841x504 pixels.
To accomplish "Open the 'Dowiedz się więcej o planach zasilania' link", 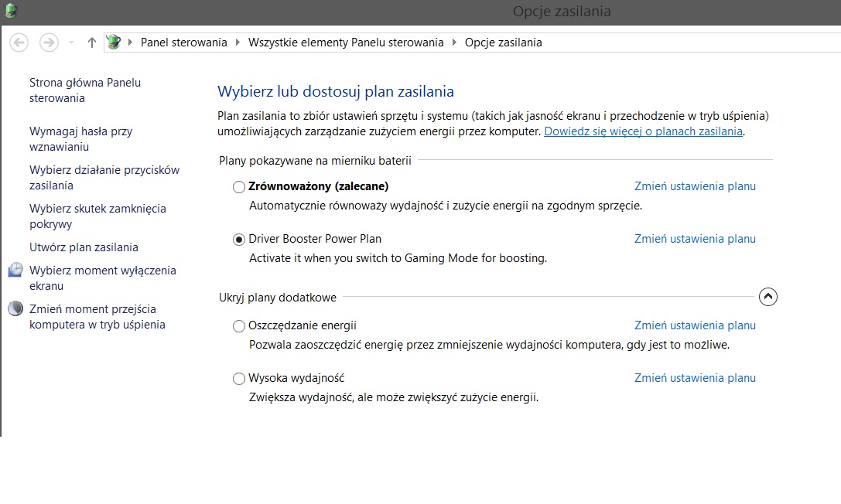I will pyautogui.click(x=643, y=131).
